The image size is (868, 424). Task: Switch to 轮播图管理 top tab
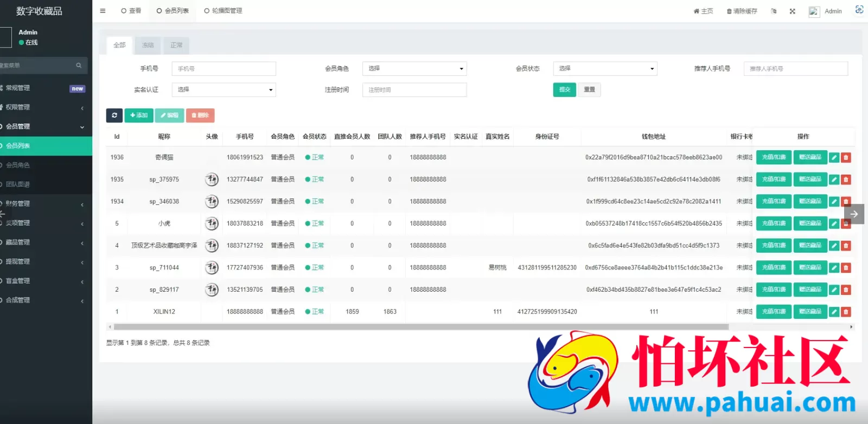[x=223, y=11]
